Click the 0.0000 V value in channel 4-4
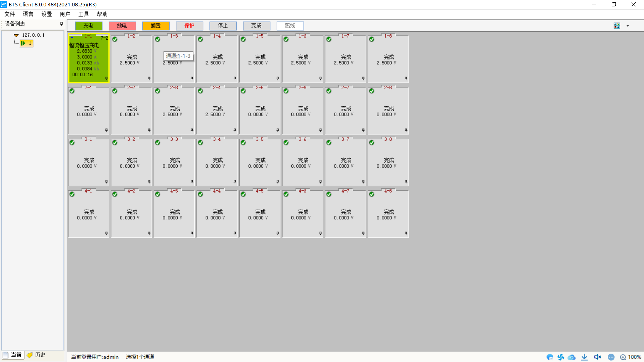Image resolution: width=644 pixels, height=362 pixels. [x=215, y=218]
